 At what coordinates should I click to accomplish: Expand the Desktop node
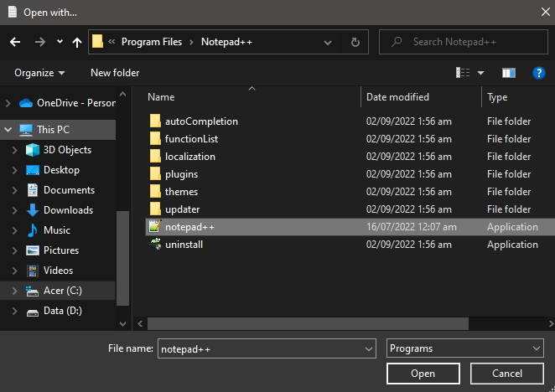(15, 170)
